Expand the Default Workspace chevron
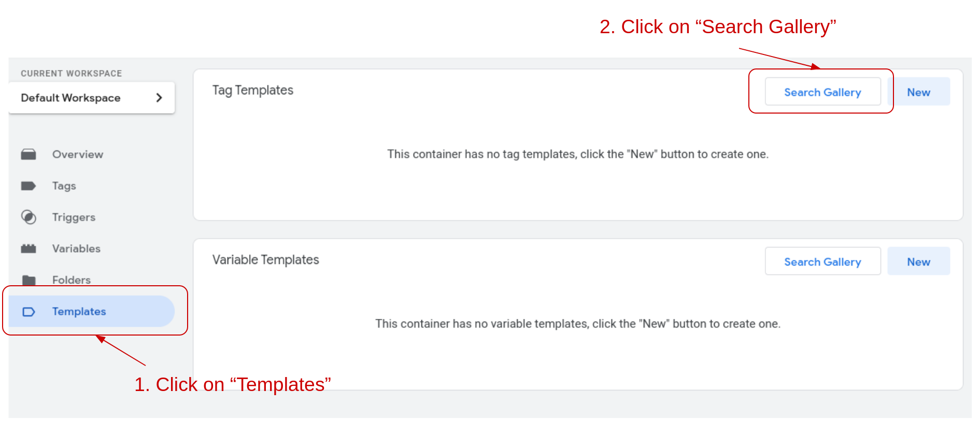 click(160, 97)
